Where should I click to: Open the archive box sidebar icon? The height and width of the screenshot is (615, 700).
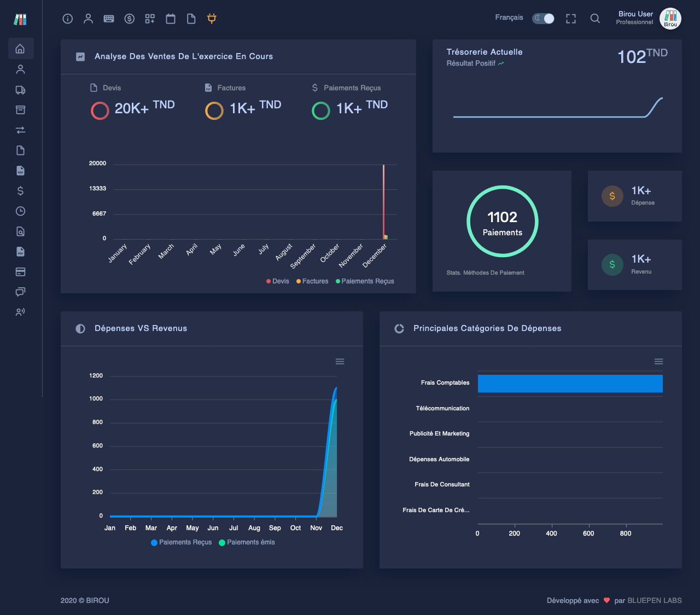click(x=20, y=110)
